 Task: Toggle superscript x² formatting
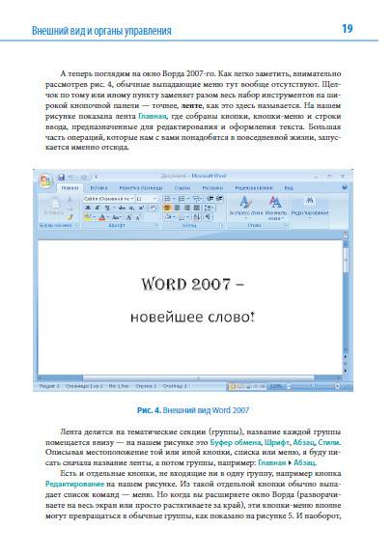coord(141,208)
